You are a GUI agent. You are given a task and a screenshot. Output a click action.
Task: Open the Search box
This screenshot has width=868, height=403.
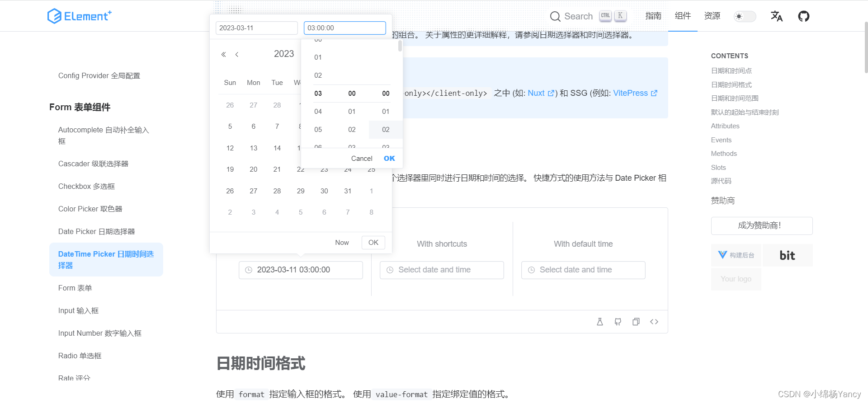tap(588, 16)
